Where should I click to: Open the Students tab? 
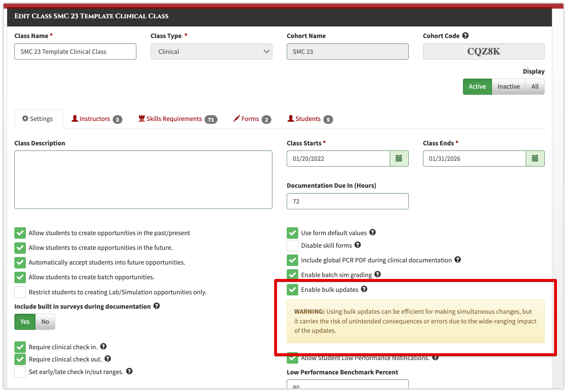pyautogui.click(x=310, y=119)
